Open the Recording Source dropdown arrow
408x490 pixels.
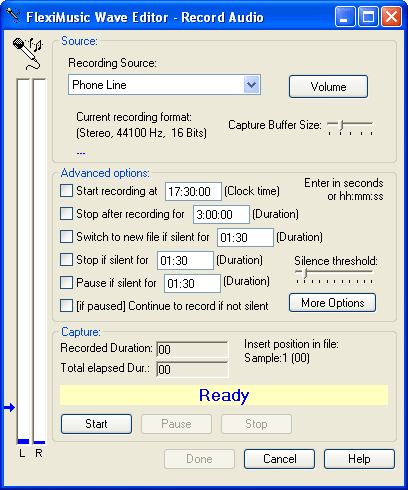coord(251,85)
